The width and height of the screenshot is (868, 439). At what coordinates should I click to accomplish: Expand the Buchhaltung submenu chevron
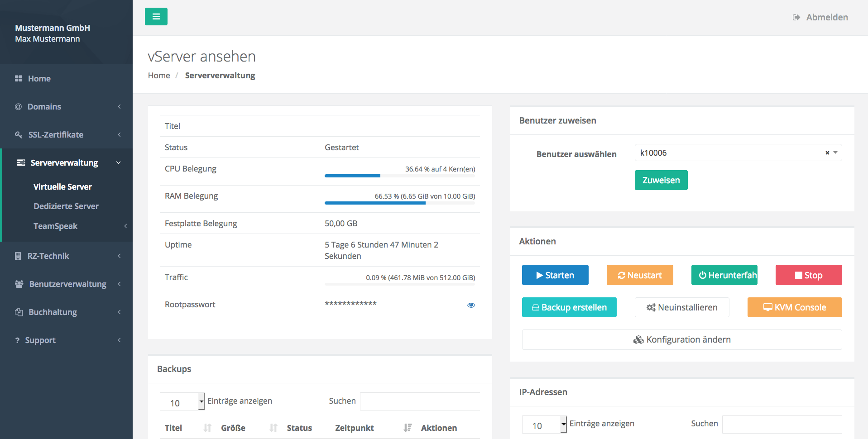[x=120, y=312]
